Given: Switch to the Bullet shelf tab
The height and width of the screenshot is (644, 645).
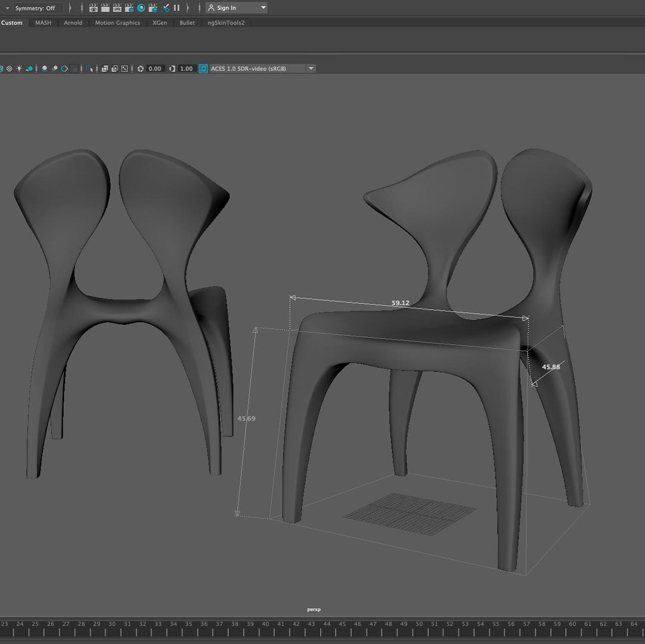Looking at the screenshot, I should click(x=187, y=23).
